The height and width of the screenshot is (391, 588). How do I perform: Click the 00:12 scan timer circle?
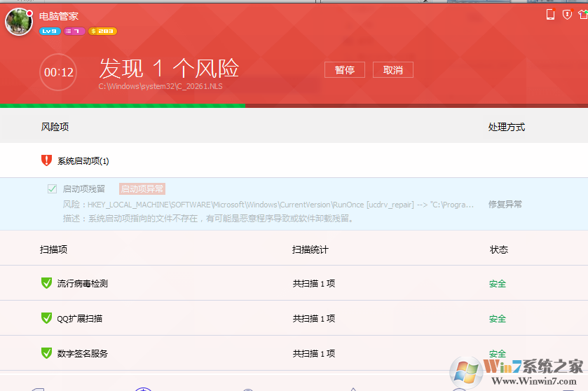coord(58,72)
